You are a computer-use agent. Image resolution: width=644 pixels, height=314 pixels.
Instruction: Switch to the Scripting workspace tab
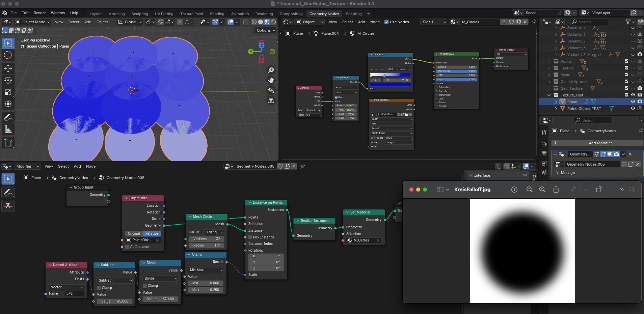(x=354, y=14)
